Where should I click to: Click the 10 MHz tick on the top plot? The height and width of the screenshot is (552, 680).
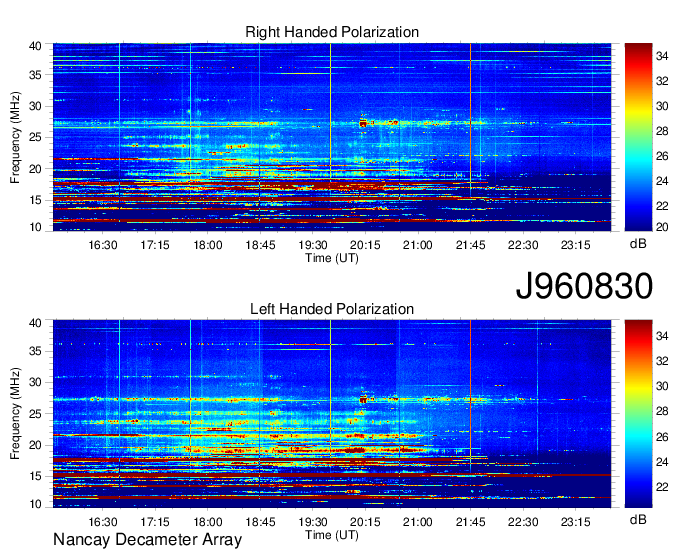35,227
